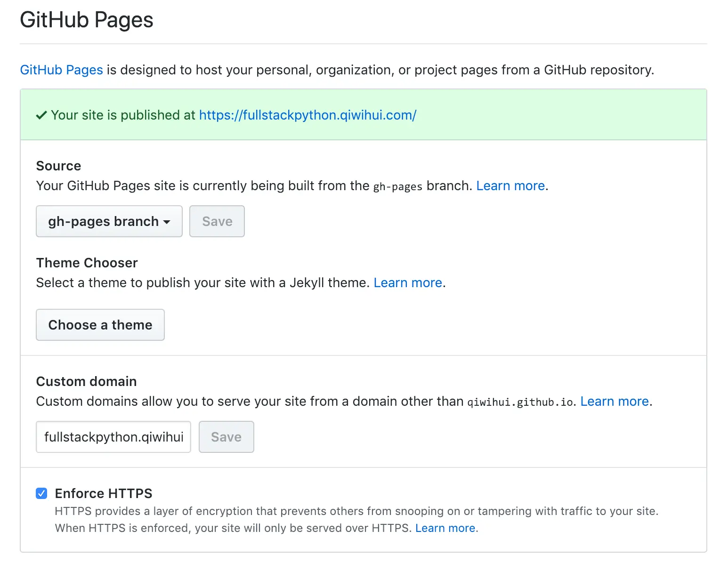Click the Theme Chooser section heading
Viewport: 728px width, 563px height.
click(x=87, y=263)
